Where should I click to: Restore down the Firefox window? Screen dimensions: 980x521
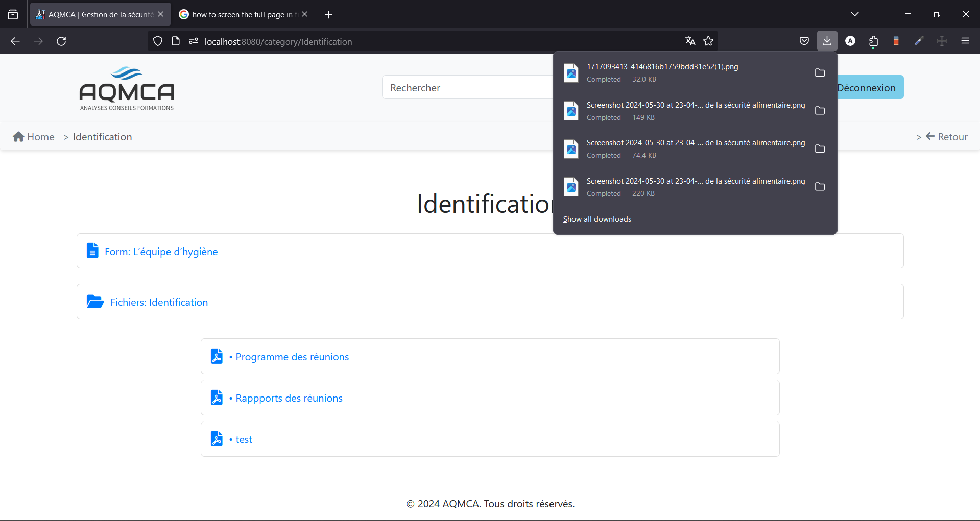(x=937, y=14)
